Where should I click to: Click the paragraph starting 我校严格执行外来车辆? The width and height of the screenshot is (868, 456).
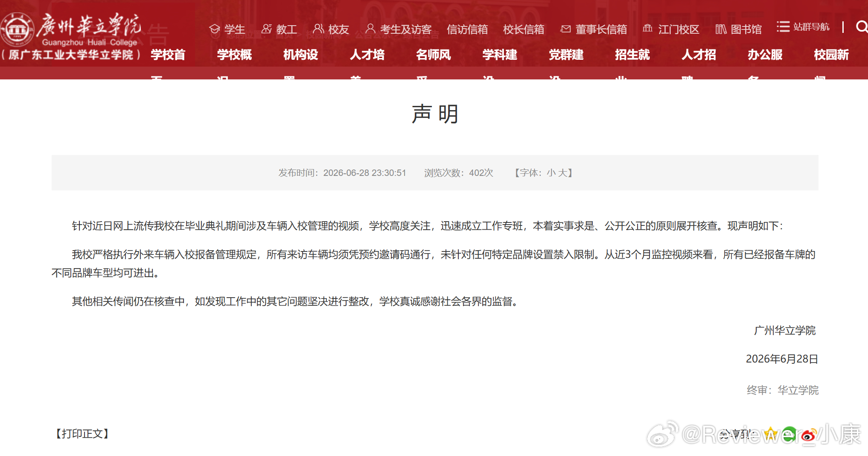(x=434, y=263)
